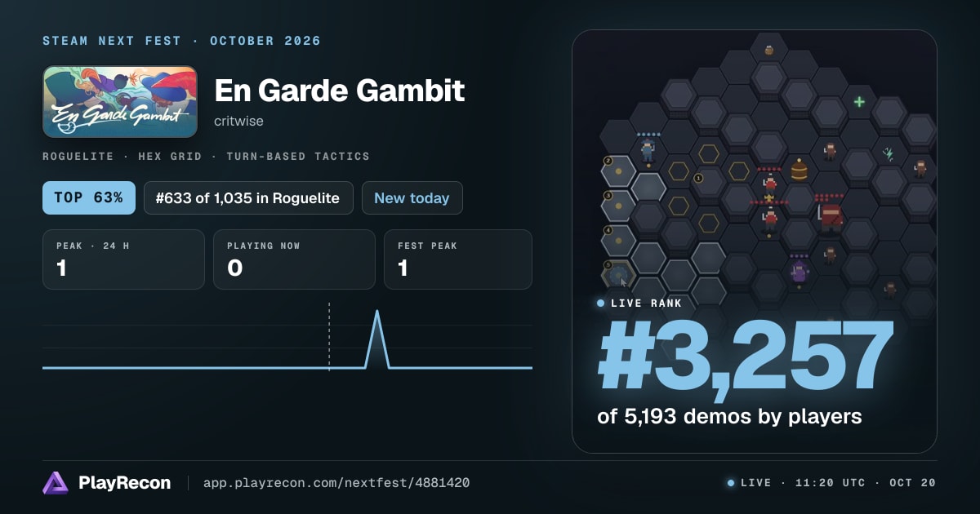Click the New today badge

tap(412, 197)
